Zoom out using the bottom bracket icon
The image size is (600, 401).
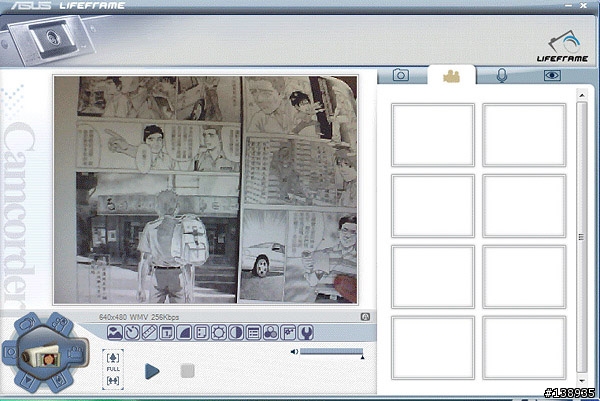(x=113, y=381)
